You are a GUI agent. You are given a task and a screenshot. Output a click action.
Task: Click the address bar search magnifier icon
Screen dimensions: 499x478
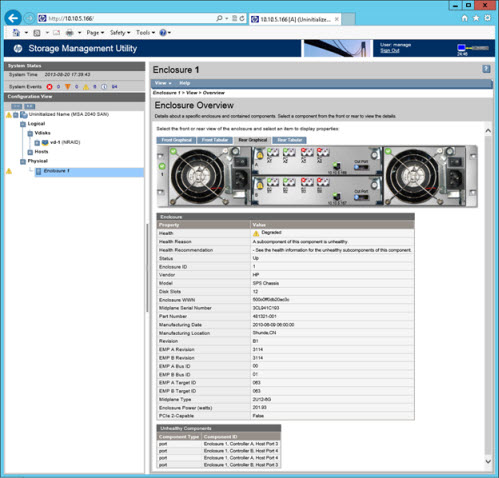click(219, 18)
